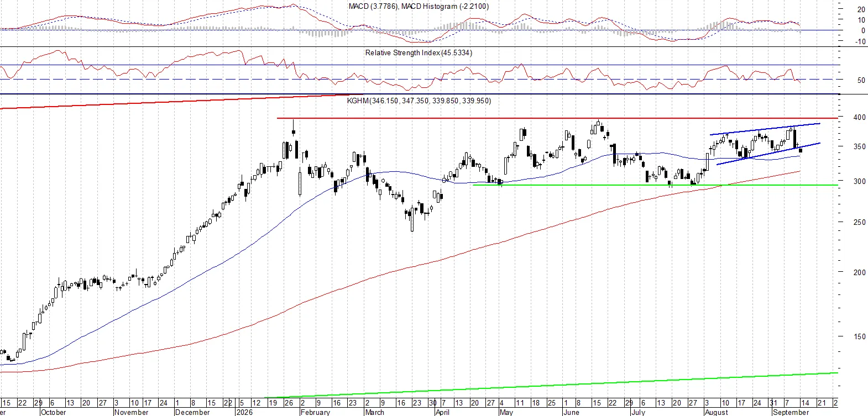Select the August month label
The image size is (868, 416).
(x=717, y=412)
